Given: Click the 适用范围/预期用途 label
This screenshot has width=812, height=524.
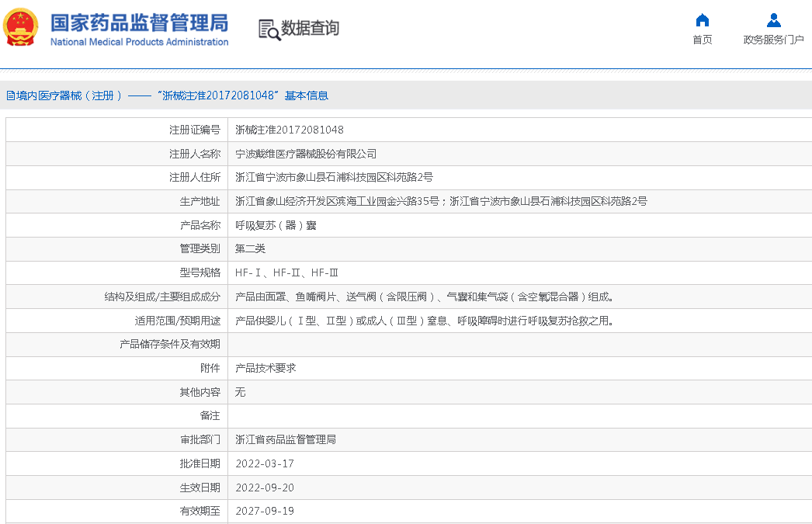Looking at the screenshot, I should (178, 321).
